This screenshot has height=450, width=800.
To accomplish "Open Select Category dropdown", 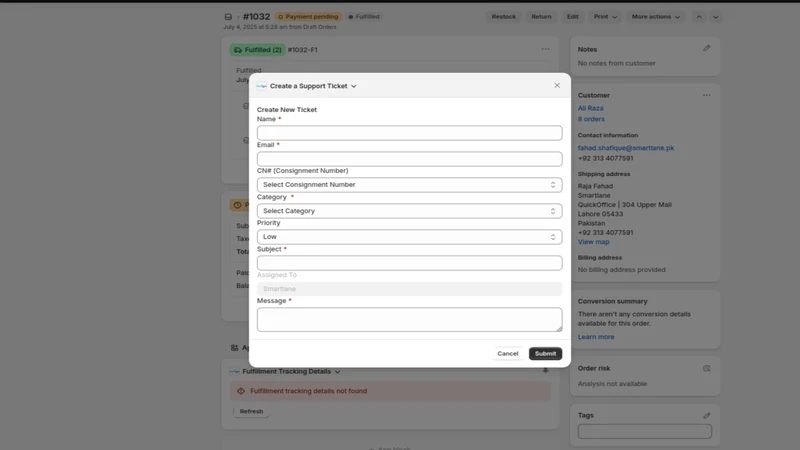I will [409, 211].
